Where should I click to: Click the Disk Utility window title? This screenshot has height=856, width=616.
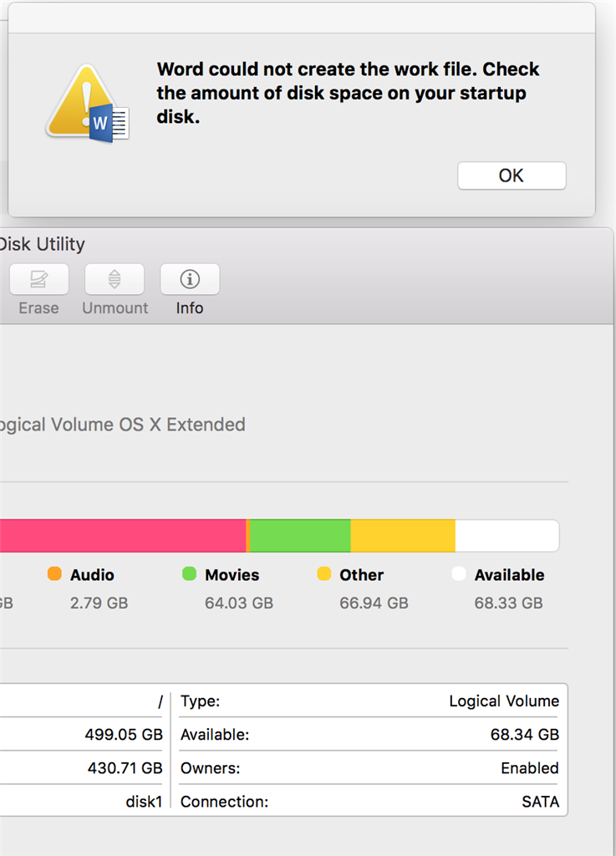[x=42, y=244]
